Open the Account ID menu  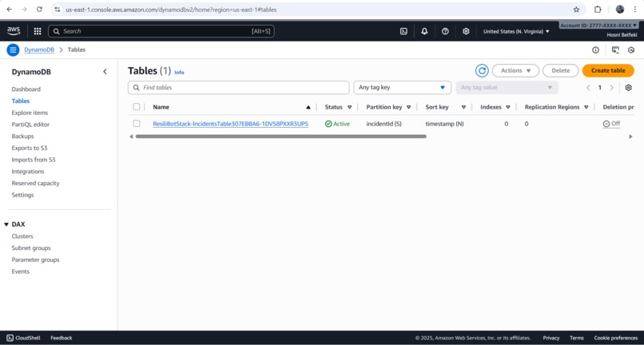click(598, 26)
